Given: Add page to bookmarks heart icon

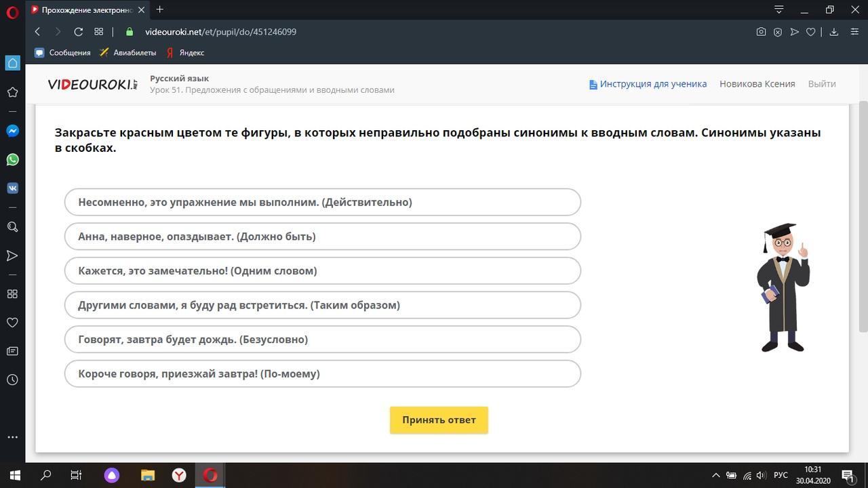Looking at the screenshot, I should click(x=810, y=32).
